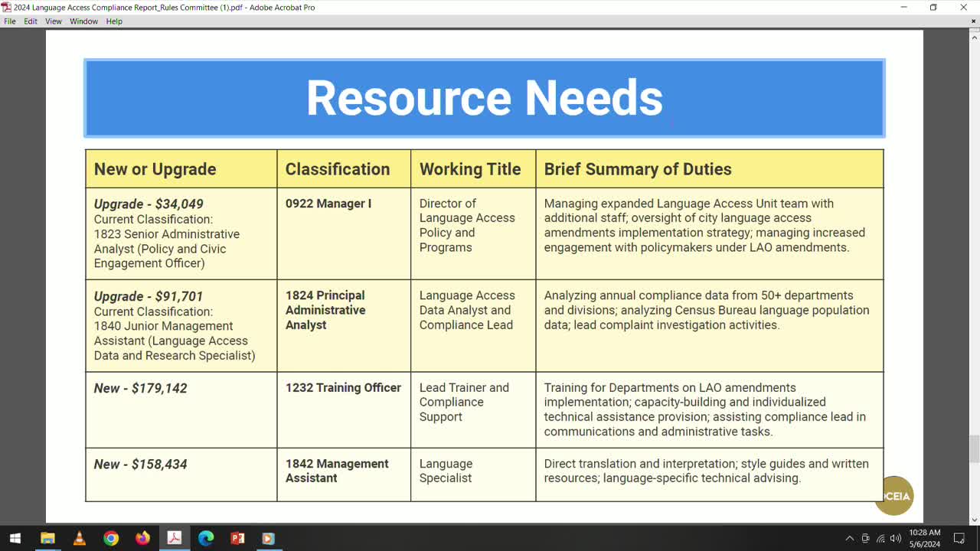The height and width of the screenshot is (551, 980).
Task: Click the 'Resource Needs' slide title
Action: click(x=484, y=98)
